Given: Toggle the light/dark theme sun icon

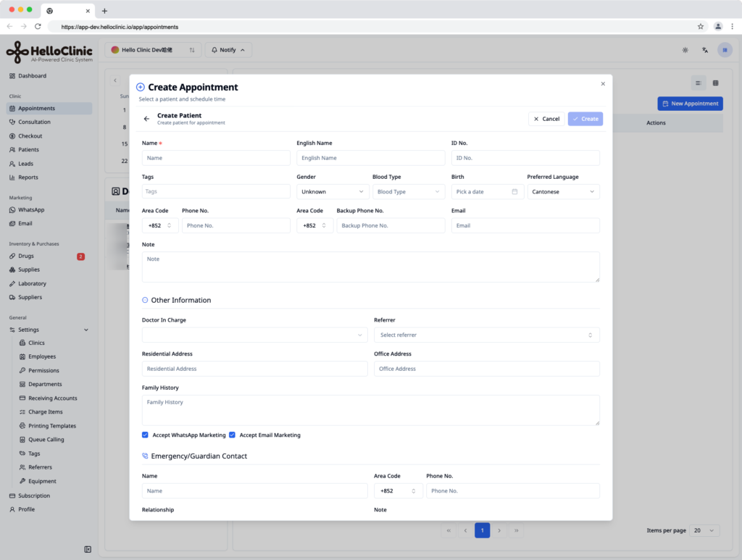Looking at the screenshot, I should tap(685, 50).
